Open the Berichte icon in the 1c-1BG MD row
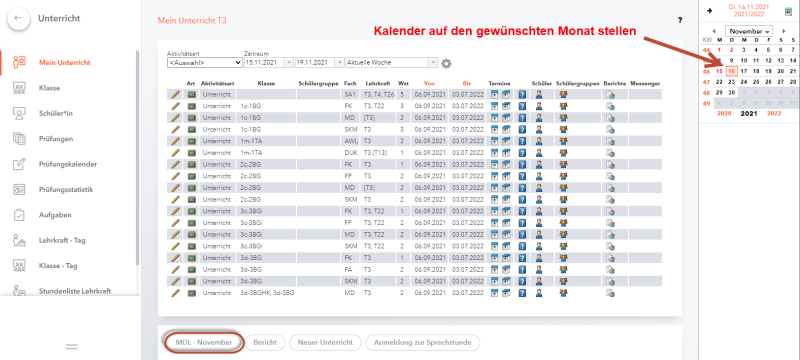Image resolution: width=800 pixels, height=360 pixels. click(x=610, y=117)
